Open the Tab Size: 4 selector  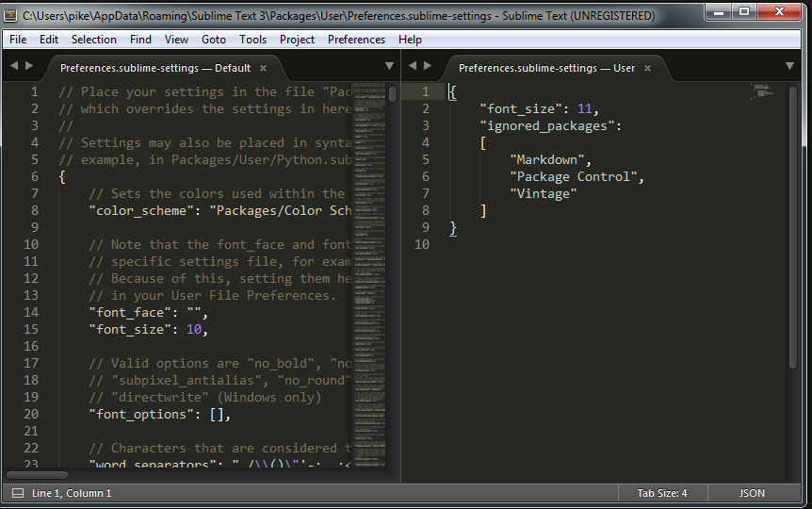[x=662, y=493]
